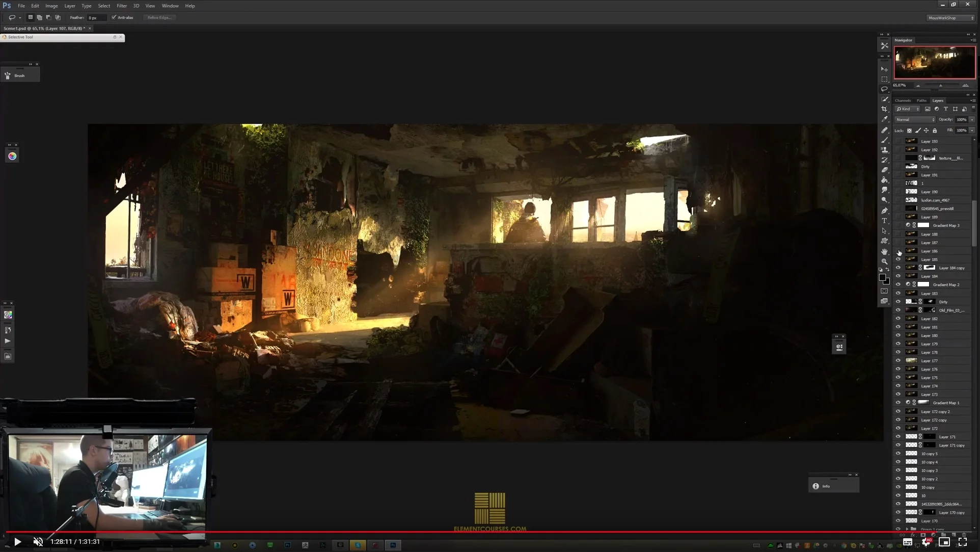Click the color wheel panel icon
Screen dimensions: 980x552
12,156
